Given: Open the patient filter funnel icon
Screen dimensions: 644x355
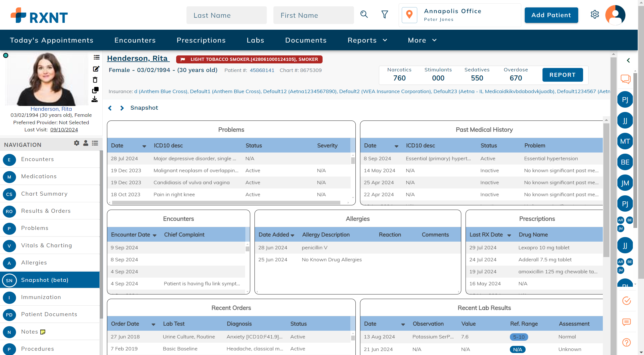Looking at the screenshot, I should (385, 14).
